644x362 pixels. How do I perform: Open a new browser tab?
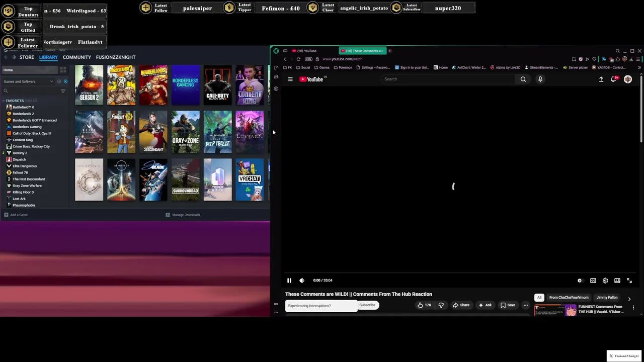point(389,51)
